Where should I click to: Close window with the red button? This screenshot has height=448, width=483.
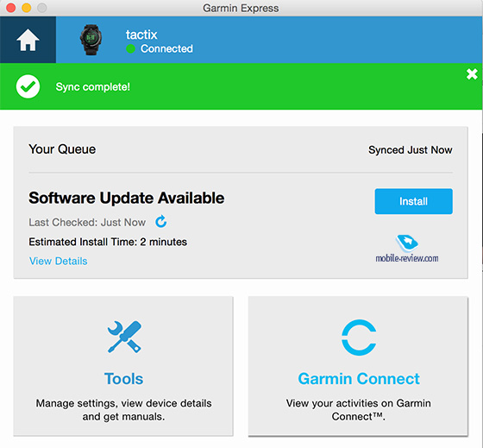coord(10,8)
